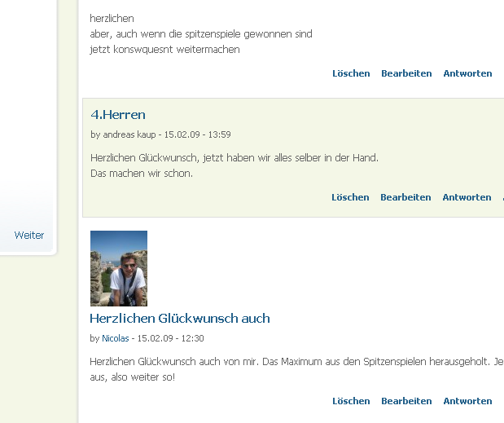Image resolution: width=504 pixels, height=423 pixels.
Task: Open the '4.Herren' comment title
Action: click(118, 115)
